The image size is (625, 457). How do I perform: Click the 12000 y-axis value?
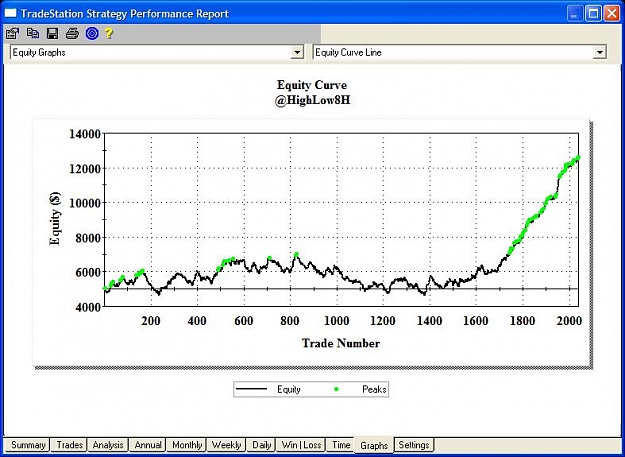pyautogui.click(x=85, y=169)
